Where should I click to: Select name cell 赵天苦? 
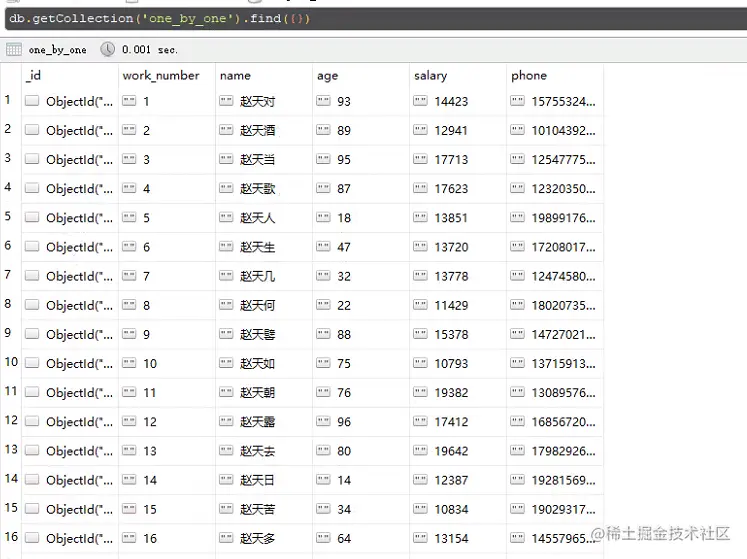(x=258, y=509)
